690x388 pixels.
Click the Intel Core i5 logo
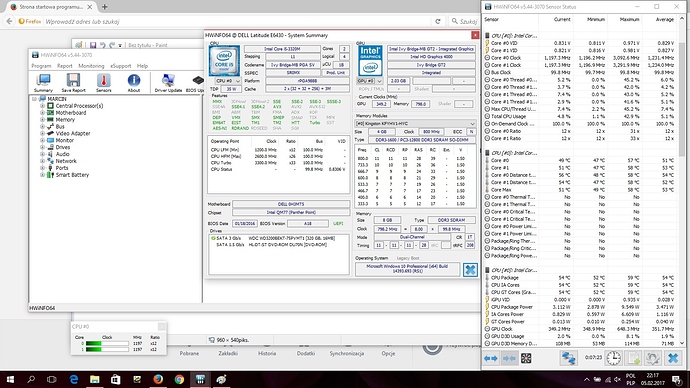224,61
